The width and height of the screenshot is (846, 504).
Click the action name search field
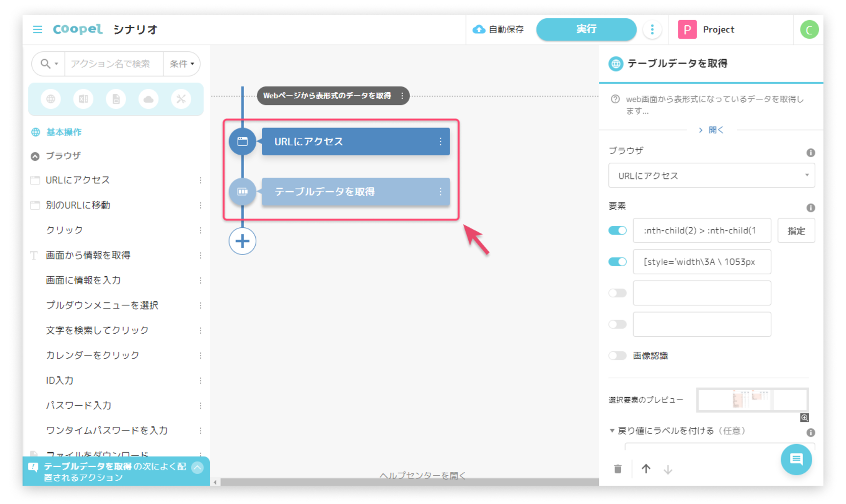pyautogui.click(x=114, y=64)
